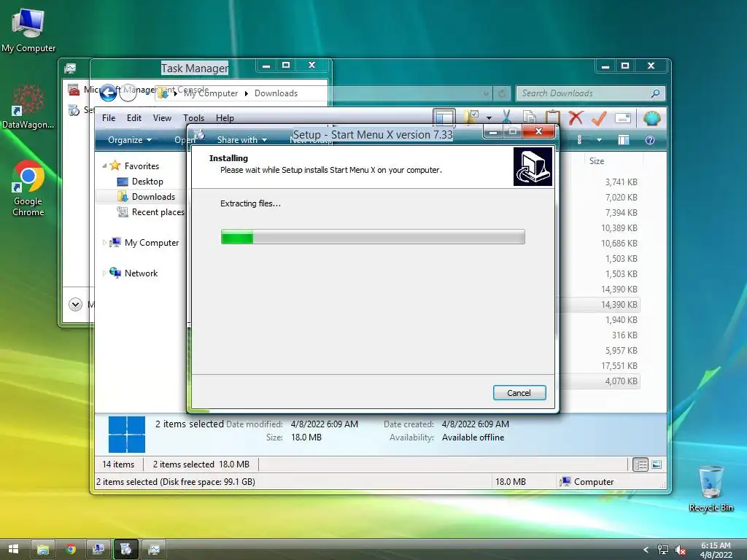The image size is (747, 560).
Task: Open the Recycle Bin desktop icon
Action: [x=711, y=489]
